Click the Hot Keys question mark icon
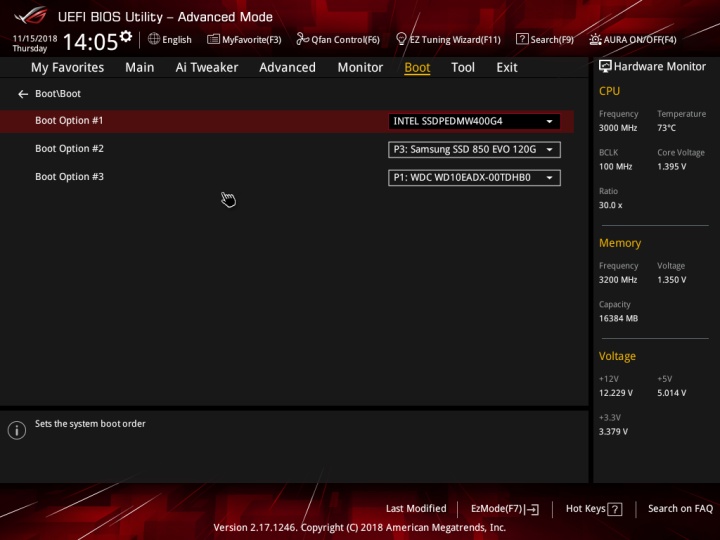The height and width of the screenshot is (540, 720). (615, 509)
